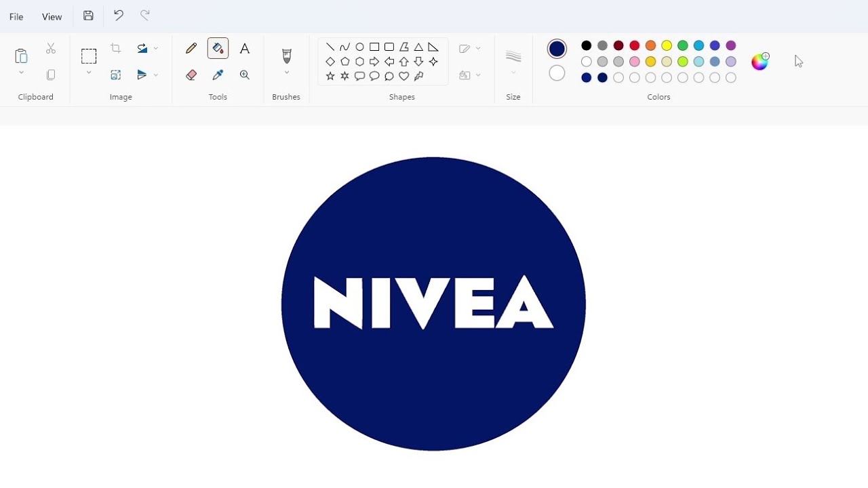
Task: Expand the Brushes dropdown arrow
Action: tap(286, 73)
